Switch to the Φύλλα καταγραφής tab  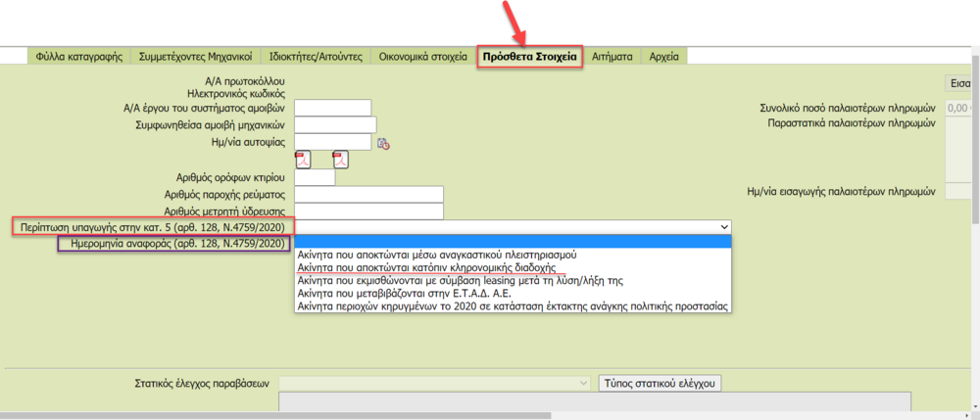click(x=77, y=57)
